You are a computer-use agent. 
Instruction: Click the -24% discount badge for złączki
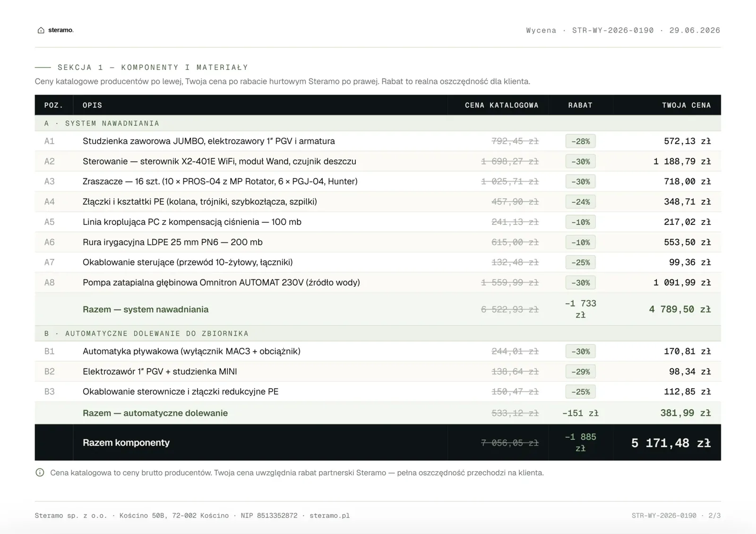(580, 202)
